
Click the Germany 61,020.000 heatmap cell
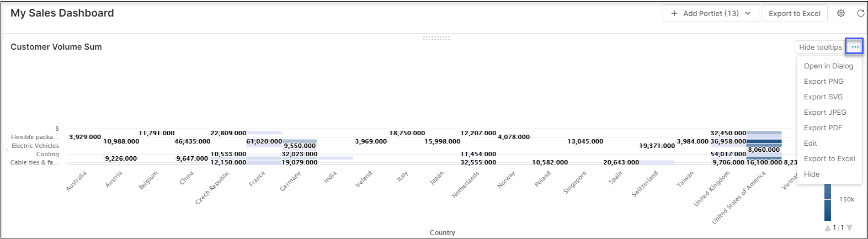[x=300, y=141]
